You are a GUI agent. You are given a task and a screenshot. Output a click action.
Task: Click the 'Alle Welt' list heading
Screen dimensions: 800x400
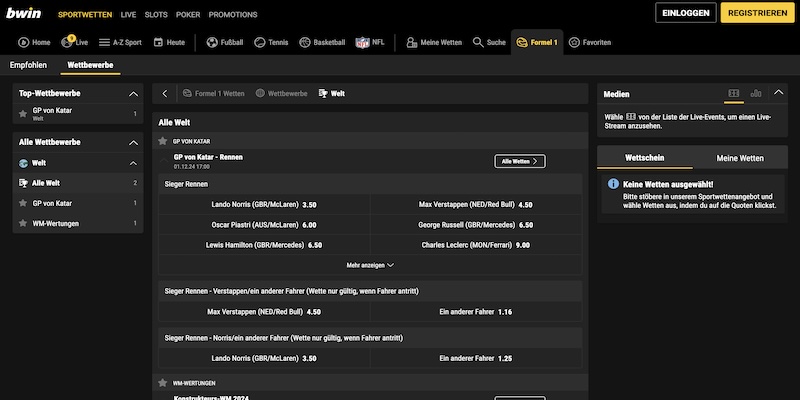[x=174, y=123]
